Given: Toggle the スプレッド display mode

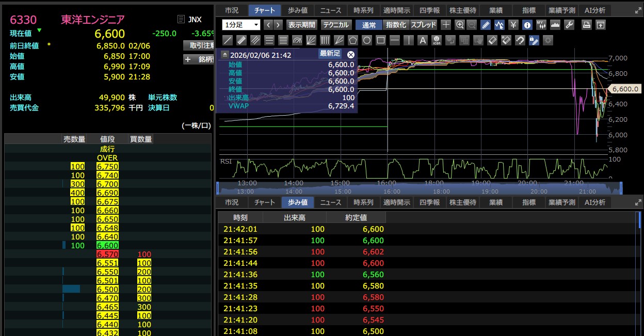Looking at the screenshot, I should click(x=424, y=25).
